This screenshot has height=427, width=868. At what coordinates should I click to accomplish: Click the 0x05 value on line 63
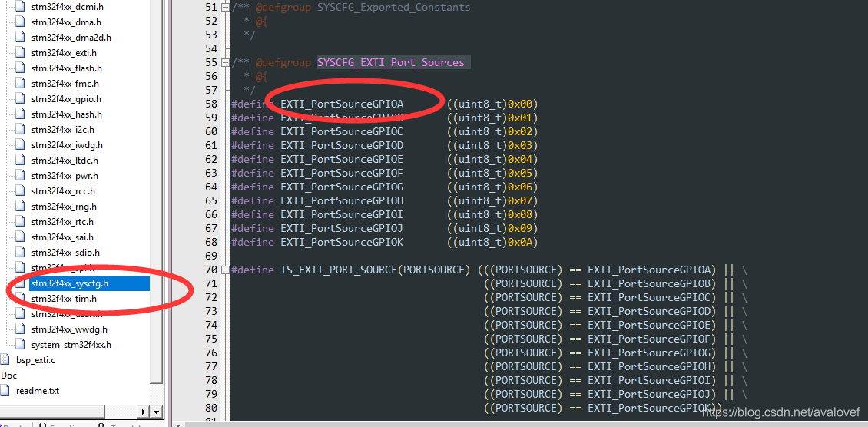click(520, 173)
